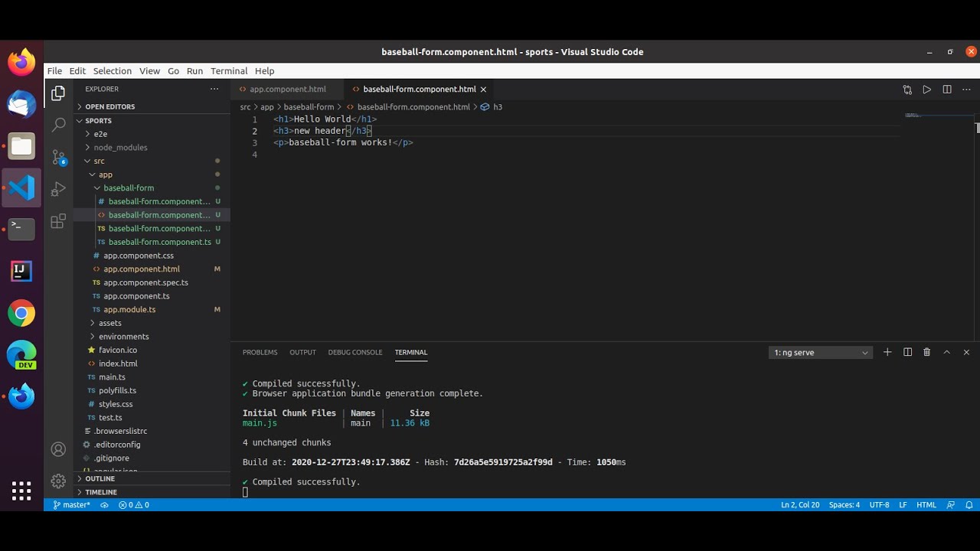This screenshot has width=980, height=551.
Task: Switch to the app.component.html tab
Action: pos(287,90)
